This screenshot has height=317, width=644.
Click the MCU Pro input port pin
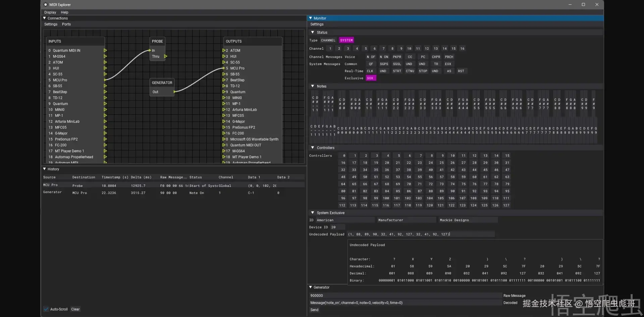click(105, 80)
